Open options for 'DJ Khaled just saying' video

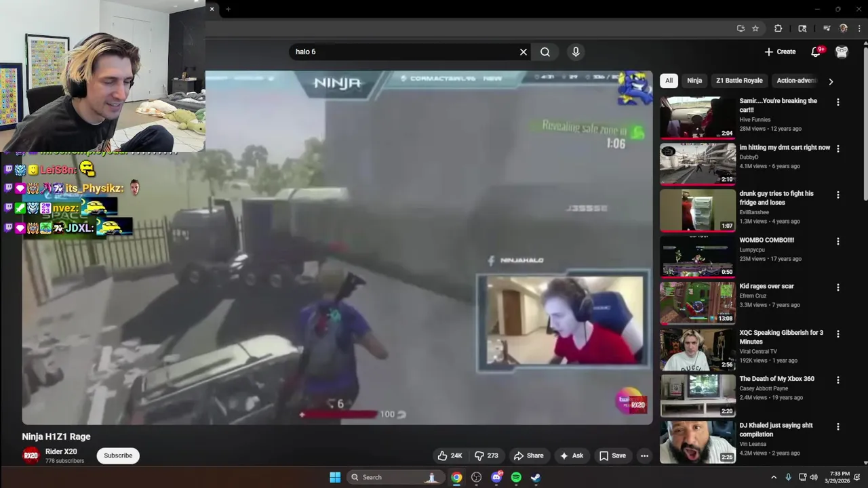(x=838, y=426)
